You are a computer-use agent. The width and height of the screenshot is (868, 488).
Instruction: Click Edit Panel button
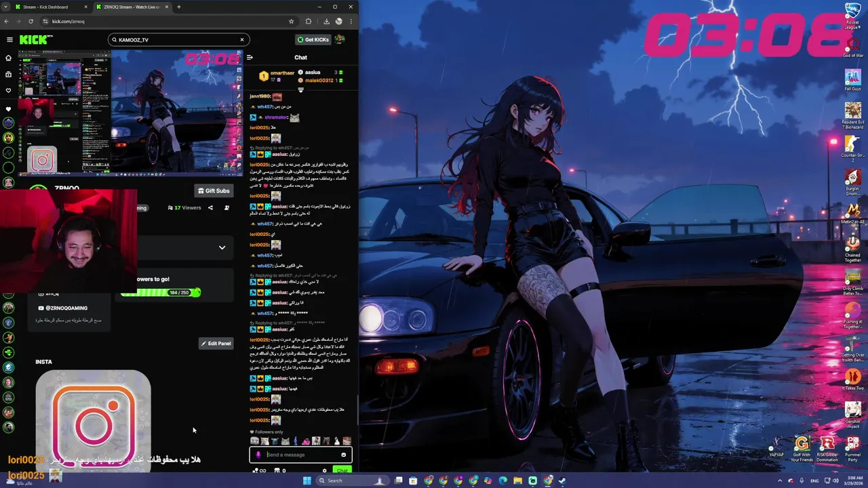tap(216, 344)
